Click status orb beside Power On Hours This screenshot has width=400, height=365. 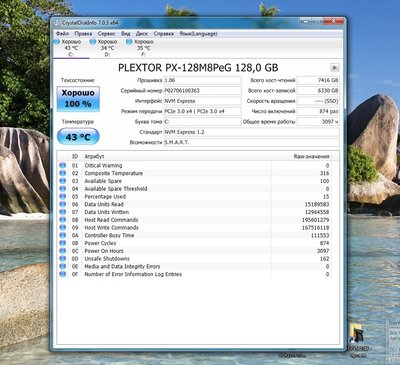(x=62, y=251)
